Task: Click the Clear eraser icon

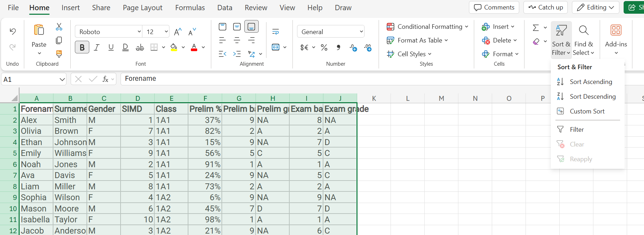Action: click(x=536, y=41)
